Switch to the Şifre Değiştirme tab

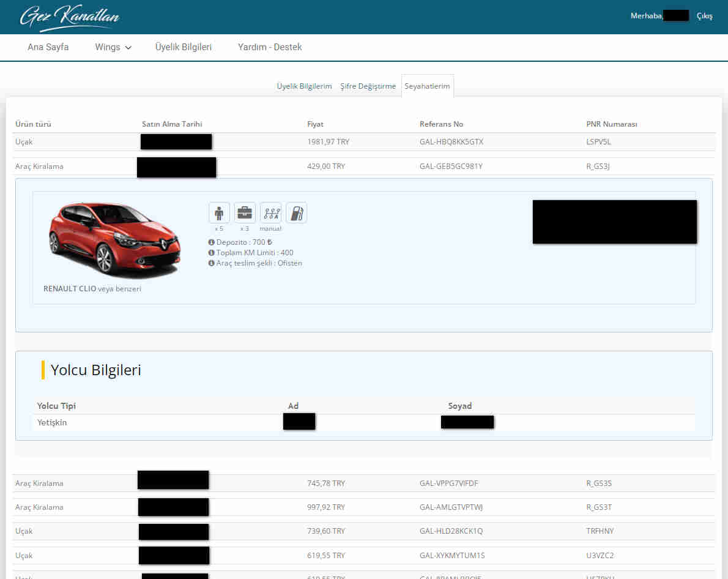[x=368, y=86]
